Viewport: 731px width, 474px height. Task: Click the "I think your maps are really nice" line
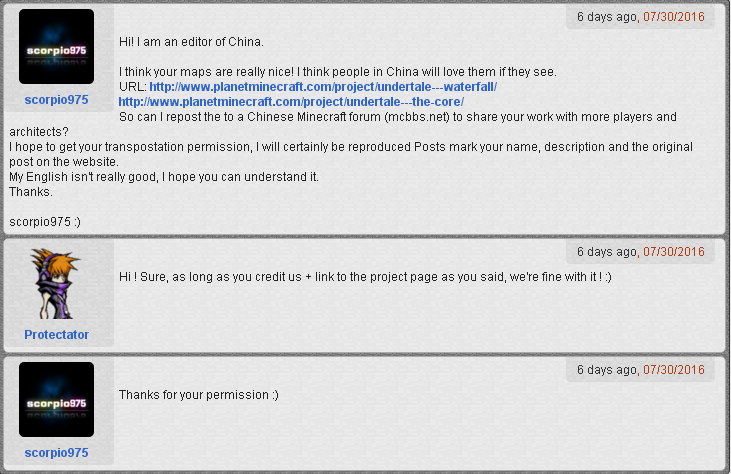pyautogui.click(x=336, y=72)
